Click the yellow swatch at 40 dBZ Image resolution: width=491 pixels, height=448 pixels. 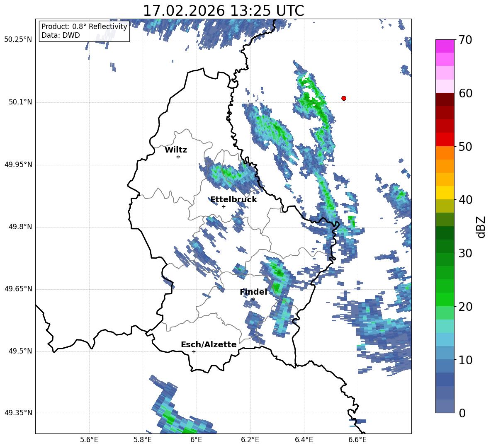[445, 193]
